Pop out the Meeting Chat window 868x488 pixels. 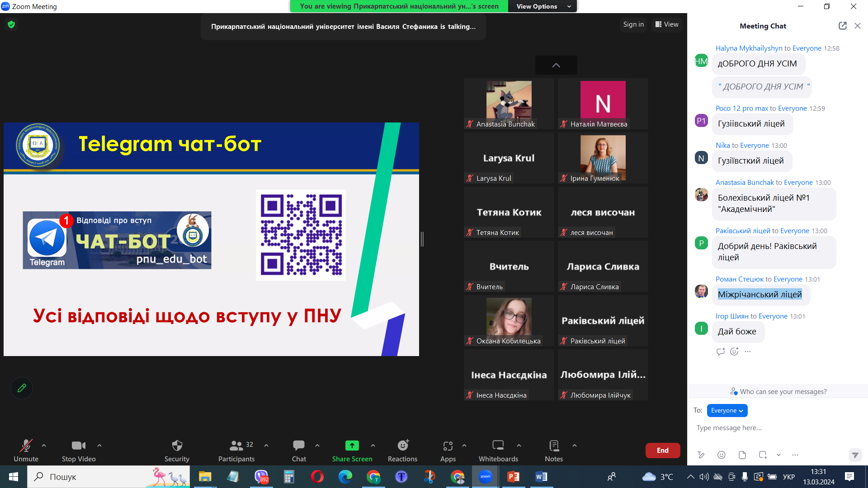tap(842, 26)
